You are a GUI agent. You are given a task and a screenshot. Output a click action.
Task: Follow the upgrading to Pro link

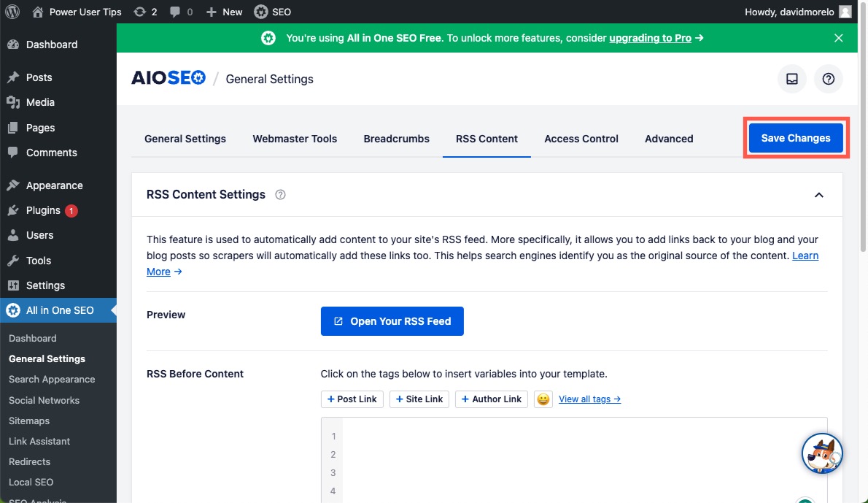(650, 37)
